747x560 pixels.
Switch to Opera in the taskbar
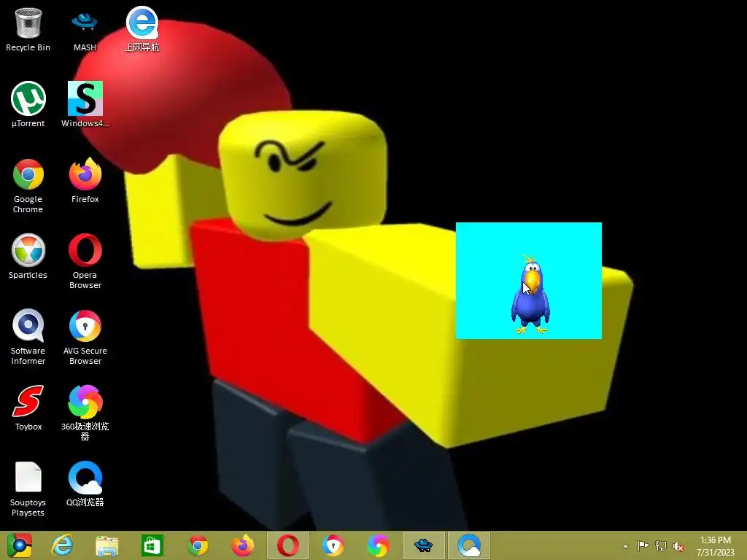pyautogui.click(x=287, y=545)
